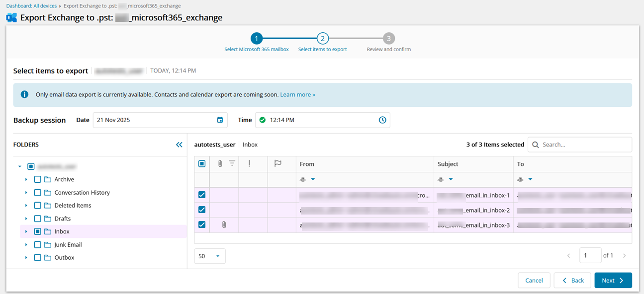The height and width of the screenshot is (294, 644).
Task: Click the Next button
Action: coord(613,281)
